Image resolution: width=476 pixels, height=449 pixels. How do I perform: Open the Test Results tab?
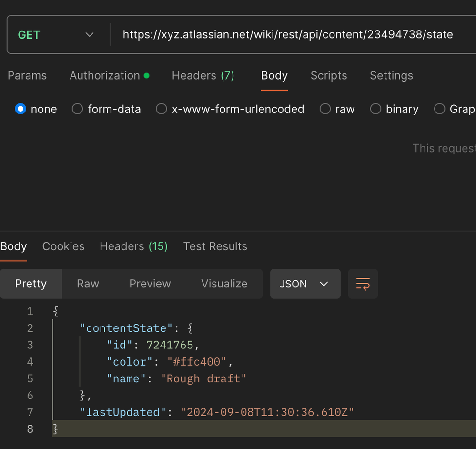click(215, 246)
